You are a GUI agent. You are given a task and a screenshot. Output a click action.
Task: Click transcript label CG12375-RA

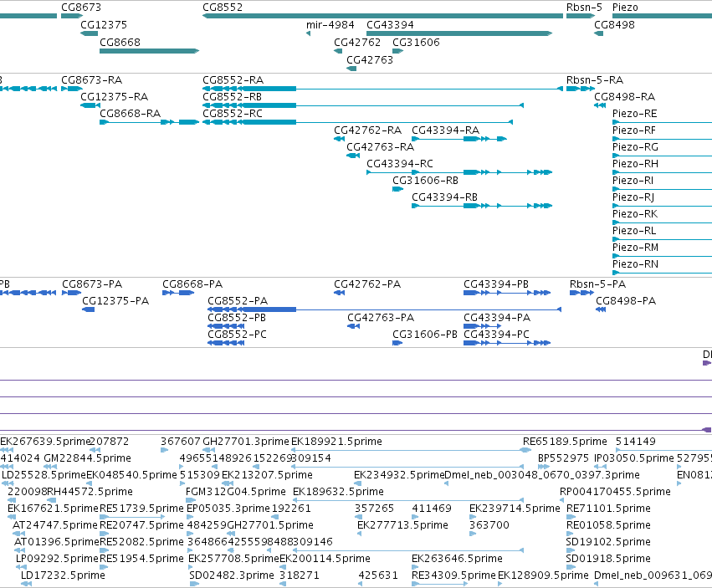(x=115, y=97)
